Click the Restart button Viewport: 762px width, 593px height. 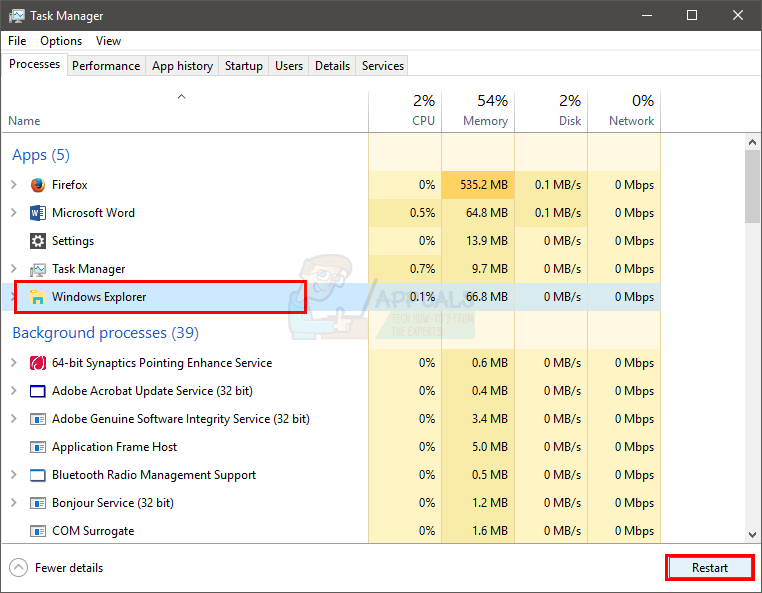[x=709, y=568]
